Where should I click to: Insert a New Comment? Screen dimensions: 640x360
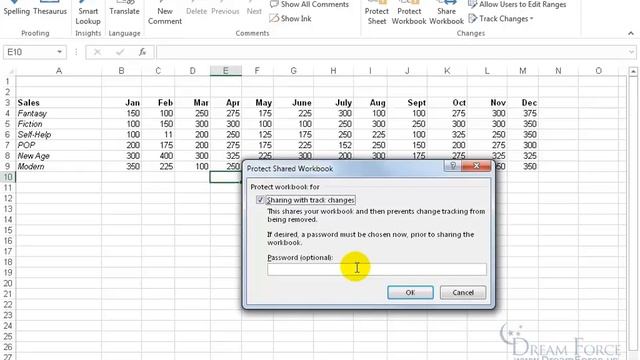coord(165,13)
